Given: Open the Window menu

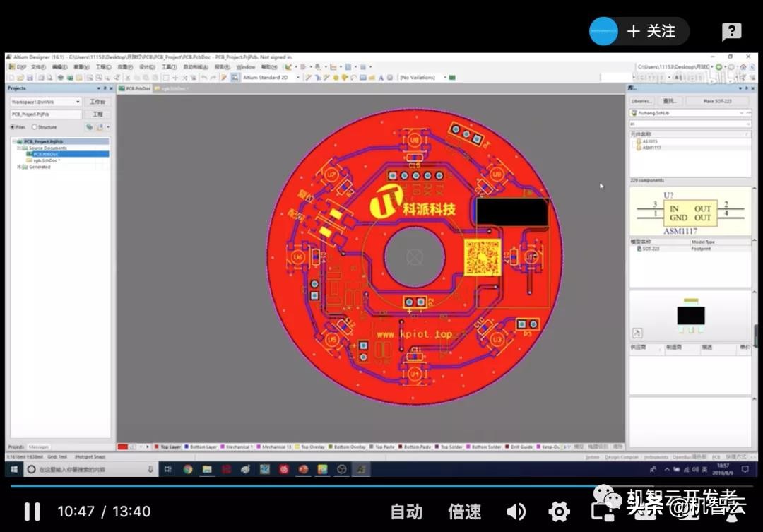Looking at the screenshot, I should pos(245,66).
